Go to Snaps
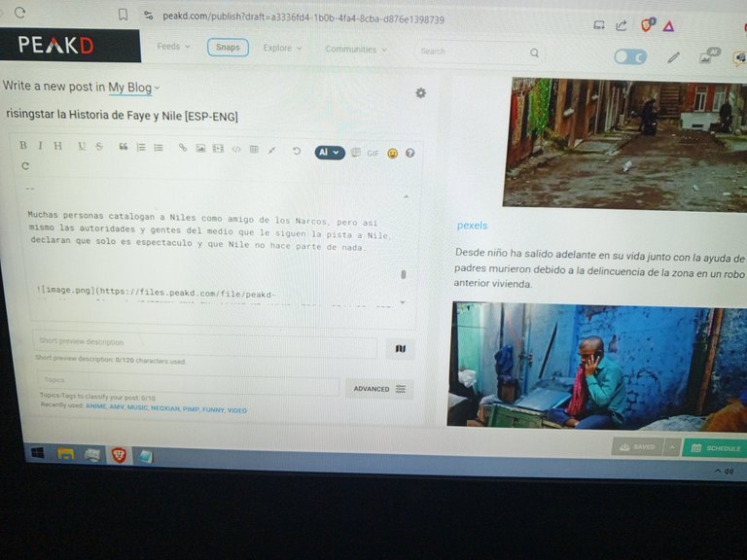The width and height of the screenshot is (747, 560). (228, 47)
